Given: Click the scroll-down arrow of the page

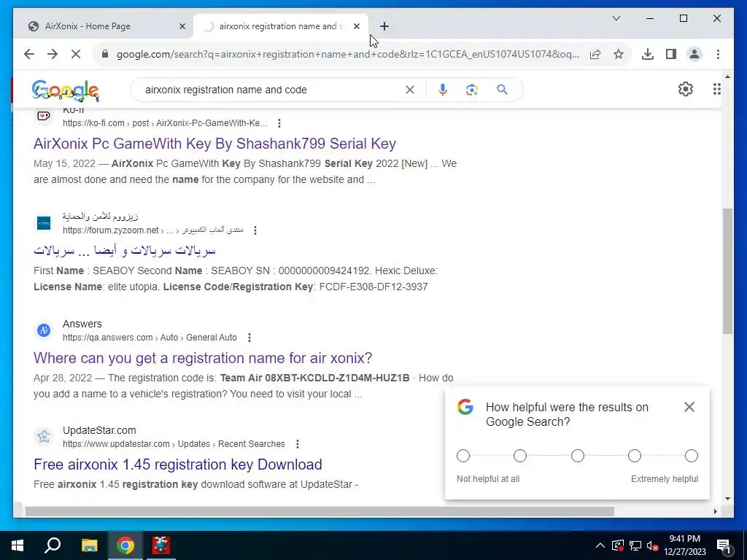Looking at the screenshot, I should (x=727, y=499).
